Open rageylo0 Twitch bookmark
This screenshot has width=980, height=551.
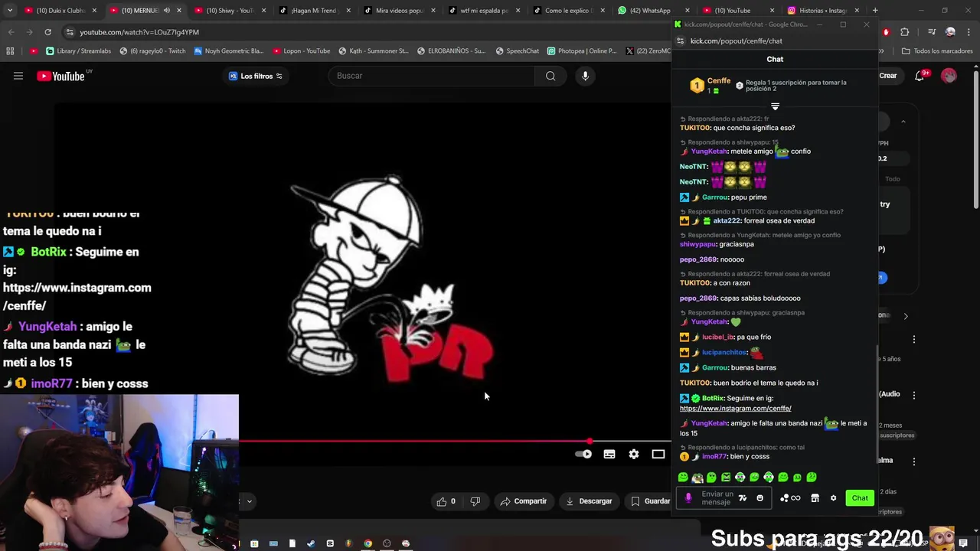pyautogui.click(x=152, y=51)
